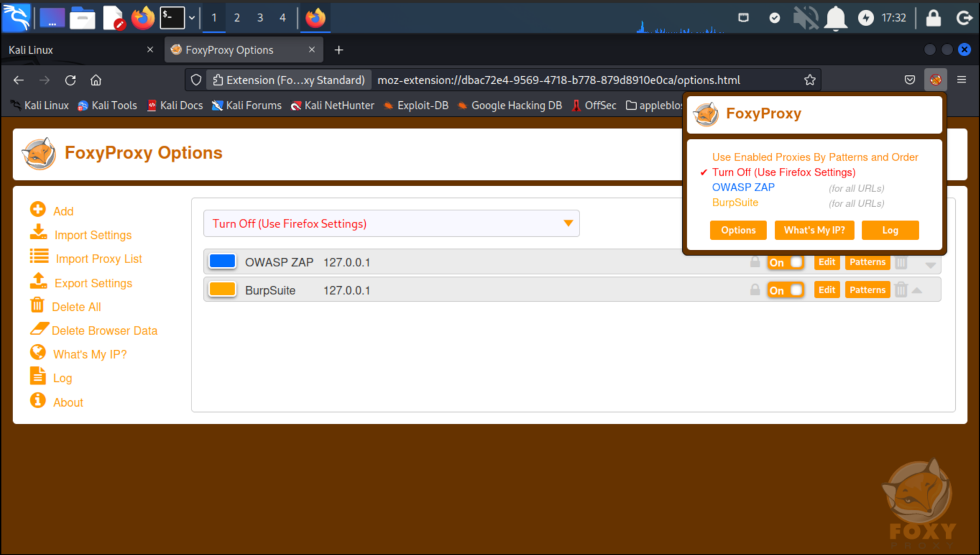
Task: Click the blue color swatch for OWASP ZAP
Action: coord(222,261)
